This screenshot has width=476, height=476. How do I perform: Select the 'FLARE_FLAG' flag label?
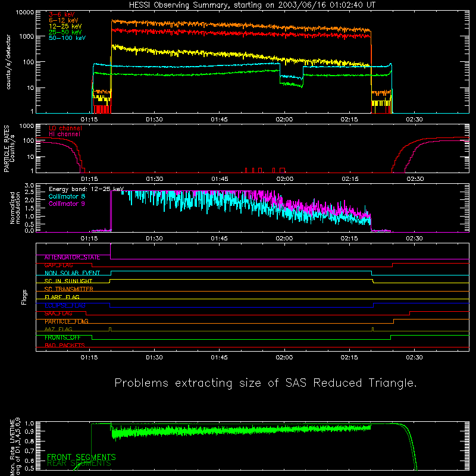[62, 297]
